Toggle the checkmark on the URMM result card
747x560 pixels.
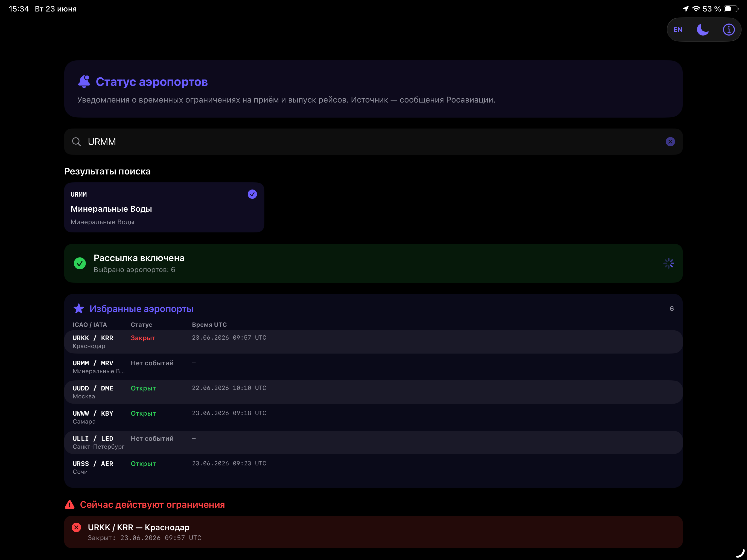[252, 194]
